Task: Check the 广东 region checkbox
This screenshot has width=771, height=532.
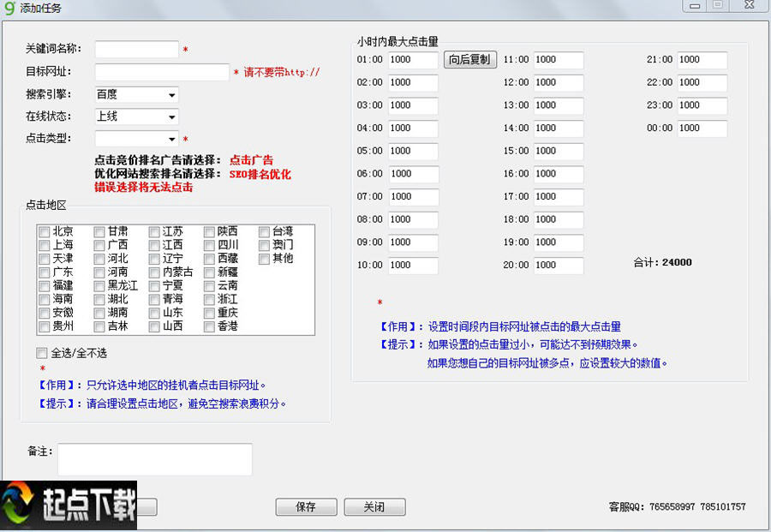Action: [x=43, y=271]
